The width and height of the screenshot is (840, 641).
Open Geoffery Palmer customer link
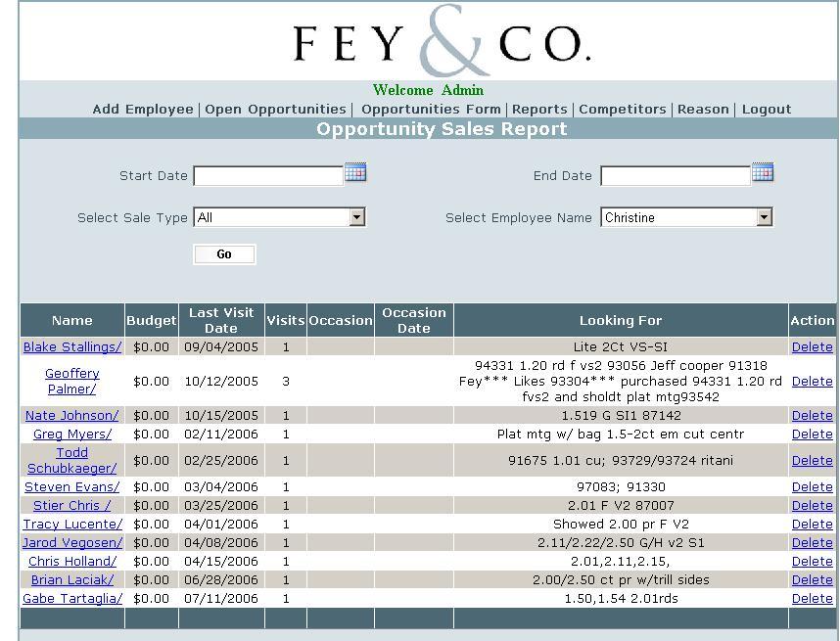point(71,382)
